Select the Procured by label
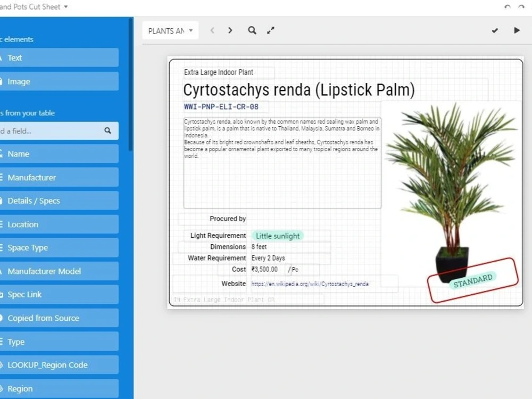Image resolution: width=532 pixels, height=399 pixels. pyautogui.click(x=228, y=219)
